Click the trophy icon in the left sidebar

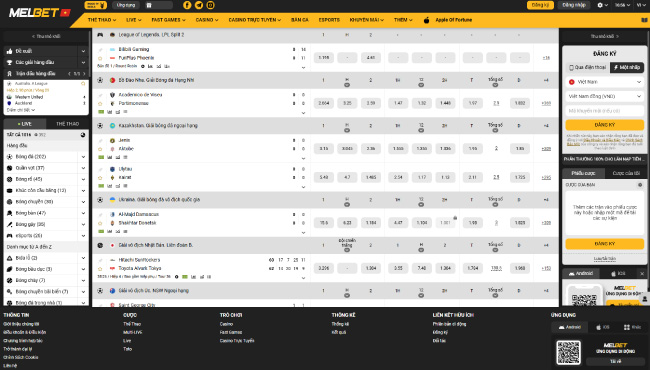[x=10, y=62]
